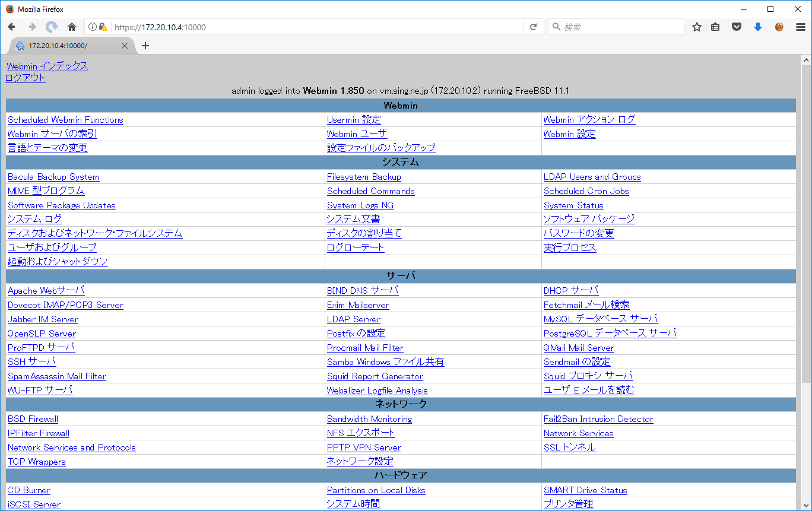Click the ログアウト link
812x511 pixels.
click(25, 78)
